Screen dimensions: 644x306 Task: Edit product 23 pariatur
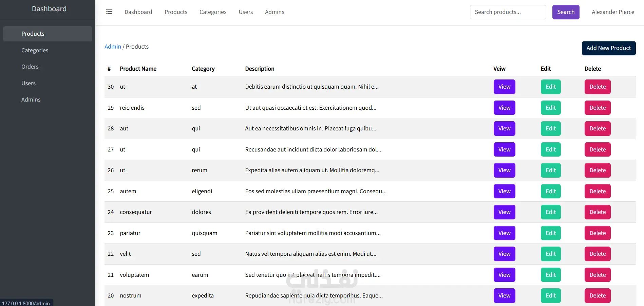(551, 233)
